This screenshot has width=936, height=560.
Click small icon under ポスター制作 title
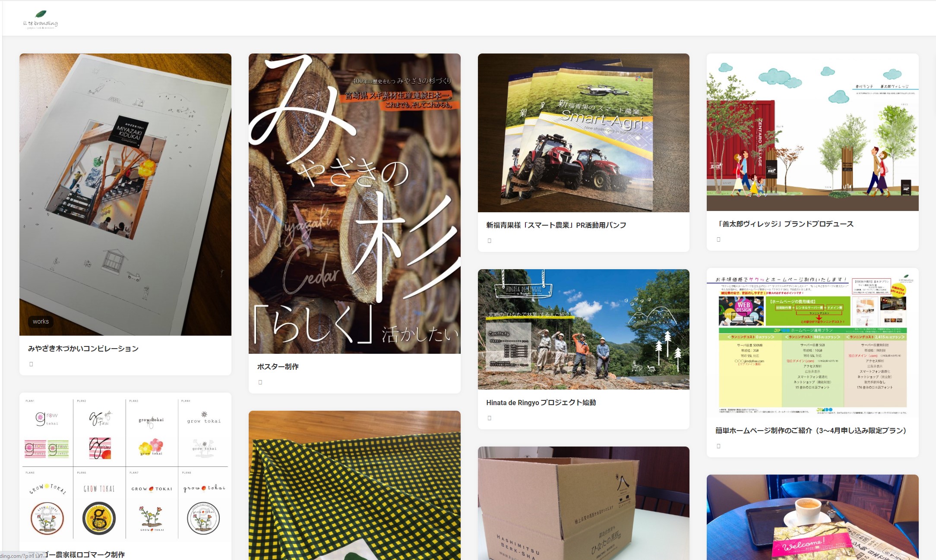[x=260, y=382]
